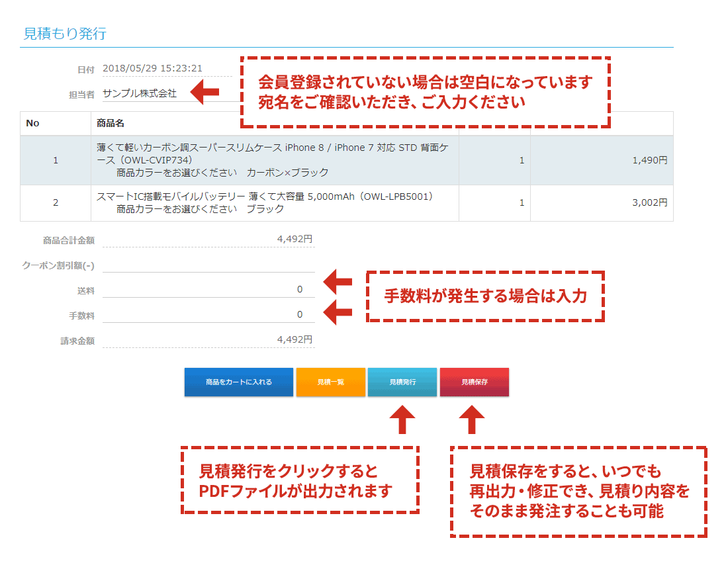
Task: Click the 商品合計金額 label
Action: click(69, 240)
